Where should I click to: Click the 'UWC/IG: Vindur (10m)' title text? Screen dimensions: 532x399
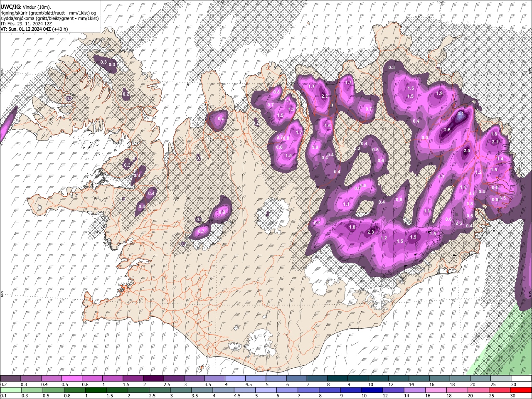tap(25, 7)
